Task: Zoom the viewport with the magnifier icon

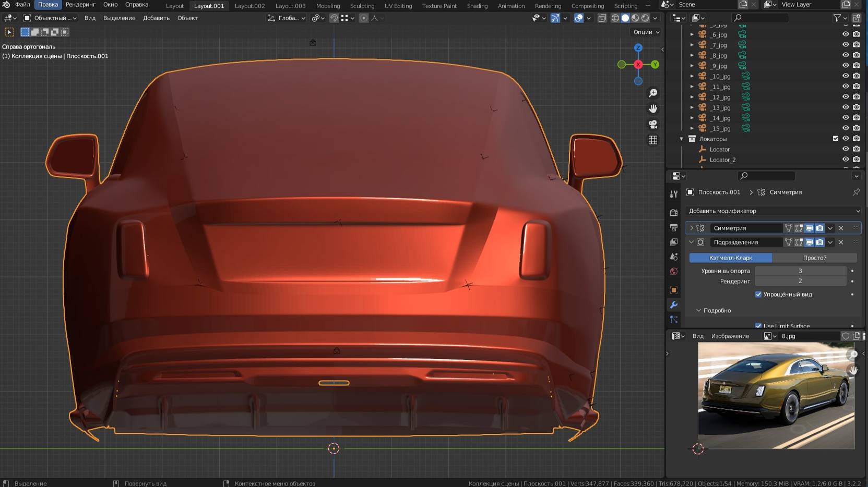Action: [x=653, y=93]
